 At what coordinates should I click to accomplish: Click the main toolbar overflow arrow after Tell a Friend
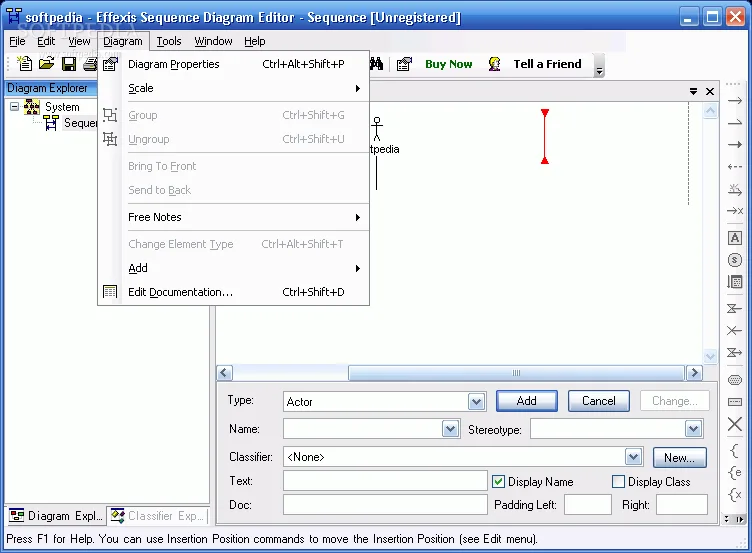(599, 65)
